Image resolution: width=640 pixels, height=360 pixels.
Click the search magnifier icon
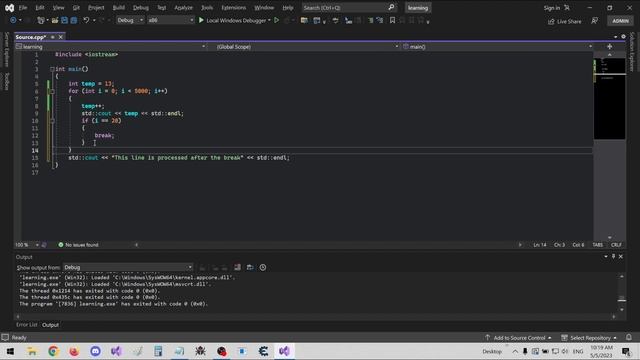391,7
